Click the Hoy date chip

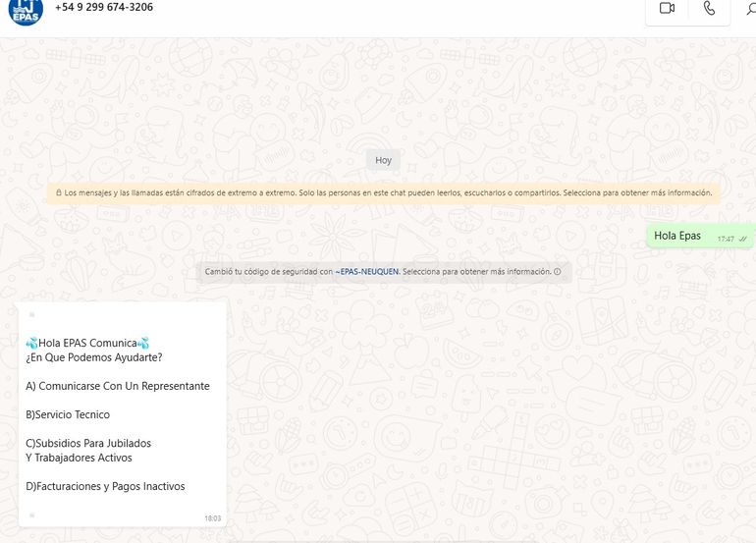pyautogui.click(x=383, y=160)
